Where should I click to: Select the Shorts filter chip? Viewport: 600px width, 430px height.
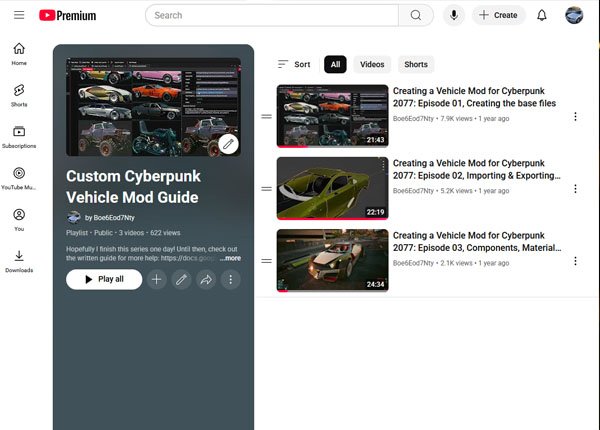click(x=416, y=64)
